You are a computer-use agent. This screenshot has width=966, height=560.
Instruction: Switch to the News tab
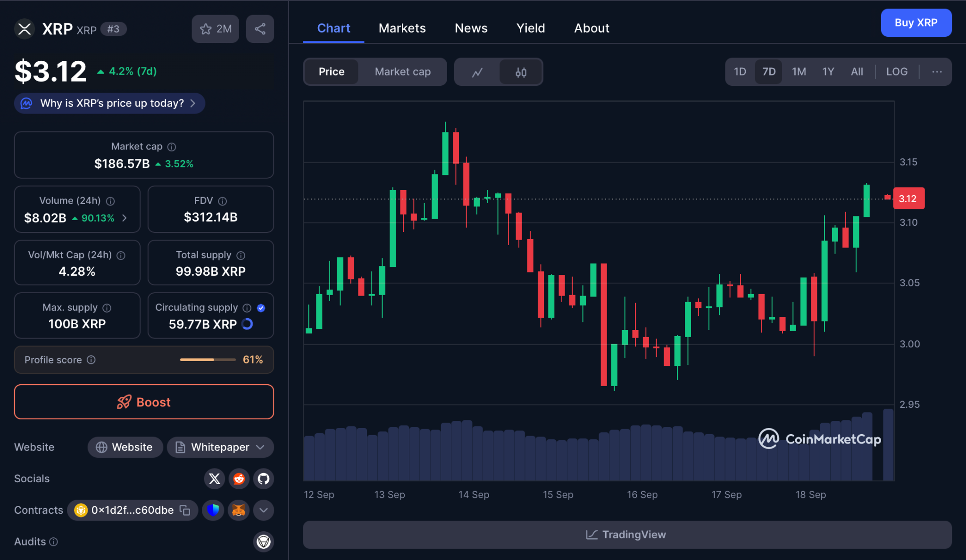click(471, 28)
